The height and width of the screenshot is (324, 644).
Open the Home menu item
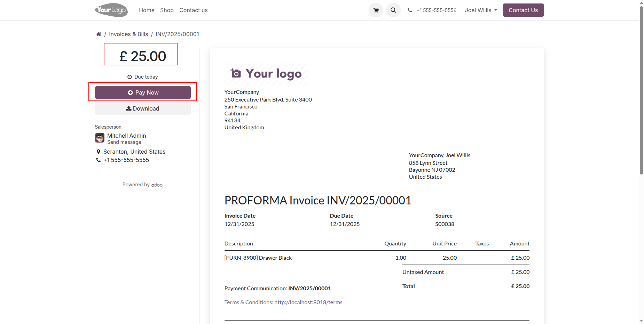pos(147,10)
